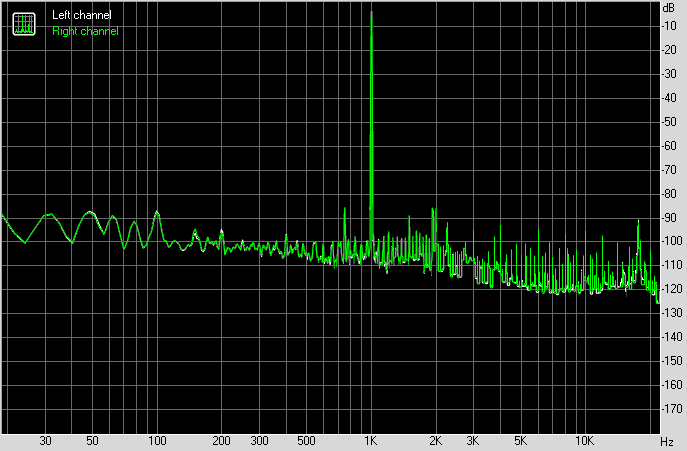
Task: Click the "300" frequency axis label
Action: [x=259, y=440]
